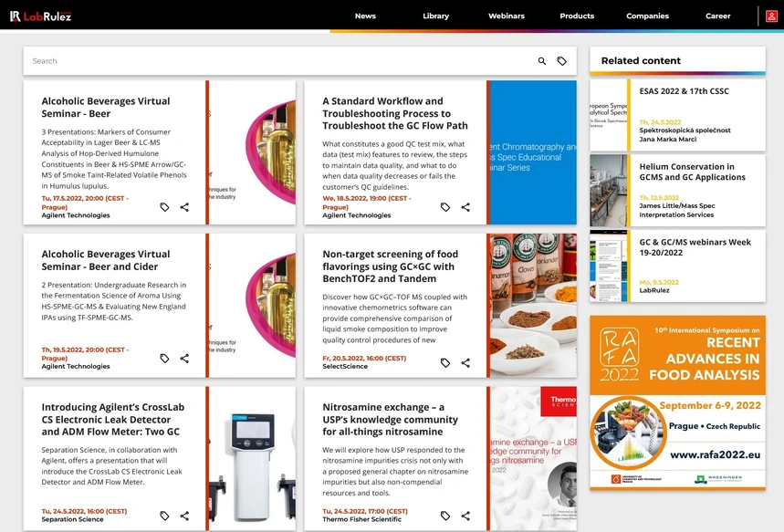Image resolution: width=784 pixels, height=532 pixels.
Task: Go to Webinars section
Action: [507, 16]
